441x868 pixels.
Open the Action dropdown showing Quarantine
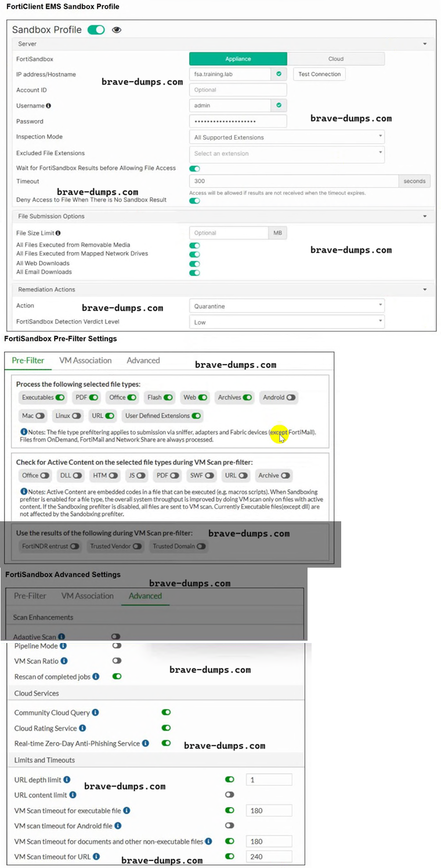(x=287, y=306)
